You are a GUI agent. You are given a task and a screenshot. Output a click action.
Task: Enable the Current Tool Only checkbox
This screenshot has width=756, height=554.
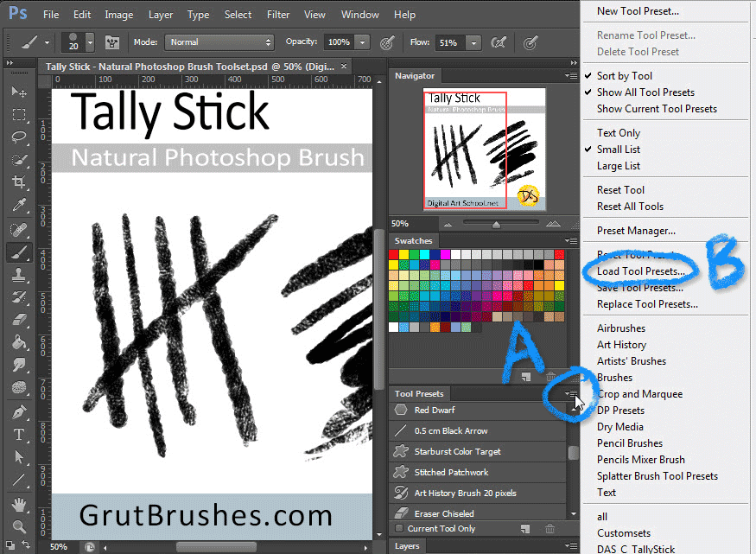click(398, 528)
